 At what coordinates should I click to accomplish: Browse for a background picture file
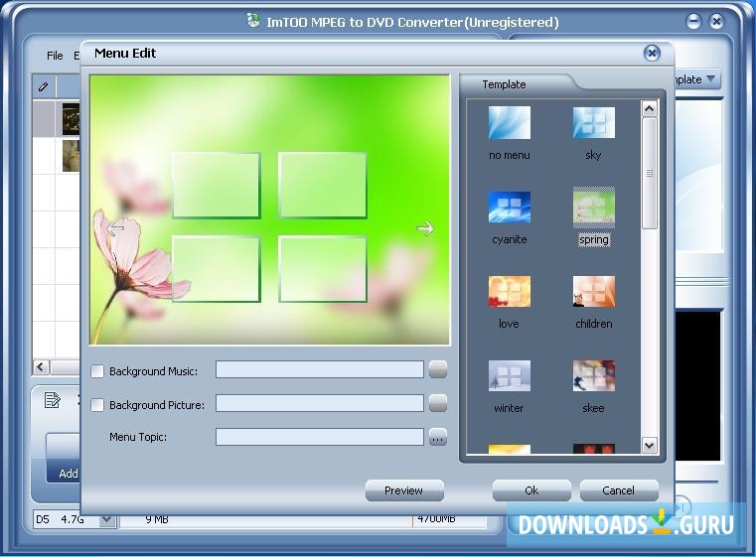tap(438, 403)
